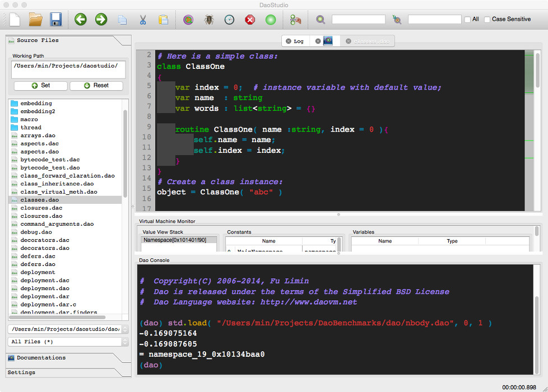Select deployment.dar in file list

[45, 297]
